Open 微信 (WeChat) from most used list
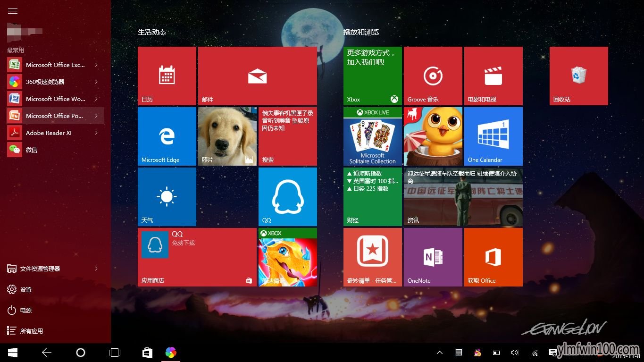The image size is (644, 362). [x=55, y=150]
